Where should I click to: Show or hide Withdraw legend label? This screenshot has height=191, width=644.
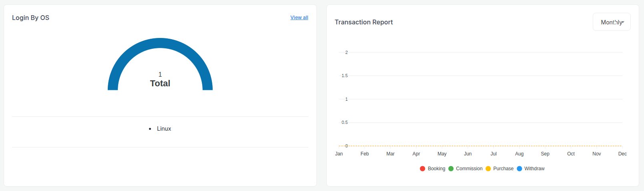pyautogui.click(x=534, y=169)
